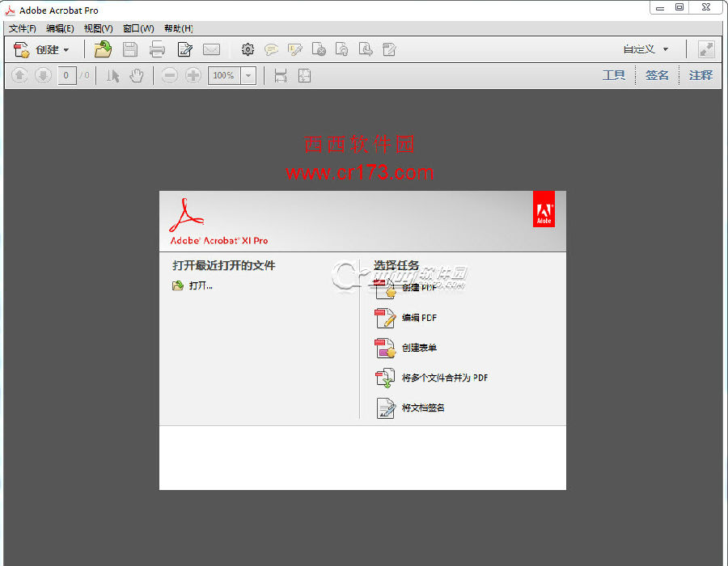Viewport: 728px width, 566px height.
Task: Click the Read mode expand icon
Action: (706, 49)
